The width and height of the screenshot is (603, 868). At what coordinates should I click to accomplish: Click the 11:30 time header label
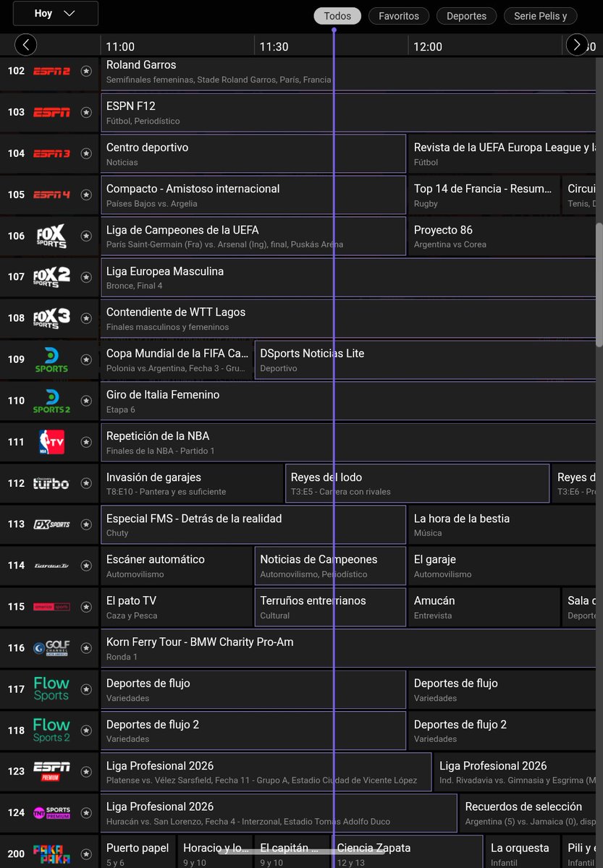[x=274, y=46]
